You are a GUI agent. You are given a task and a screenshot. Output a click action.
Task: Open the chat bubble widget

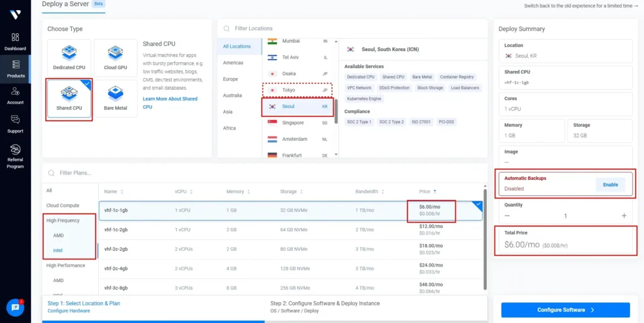(15, 307)
